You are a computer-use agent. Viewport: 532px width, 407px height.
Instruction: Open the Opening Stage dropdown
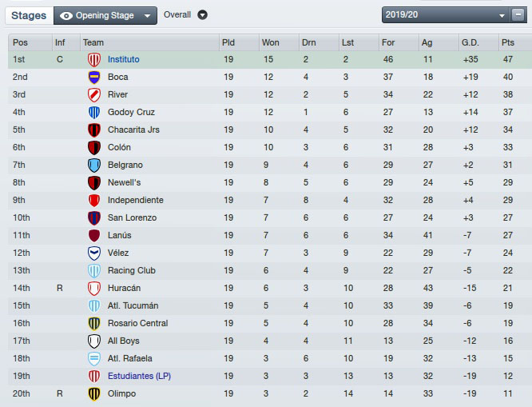coord(105,15)
